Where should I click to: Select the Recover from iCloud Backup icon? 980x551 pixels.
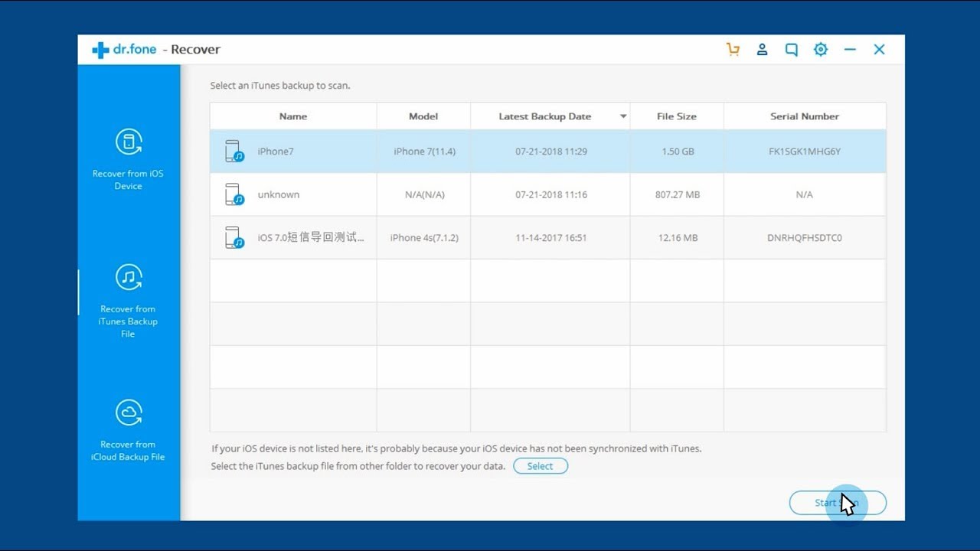129,412
